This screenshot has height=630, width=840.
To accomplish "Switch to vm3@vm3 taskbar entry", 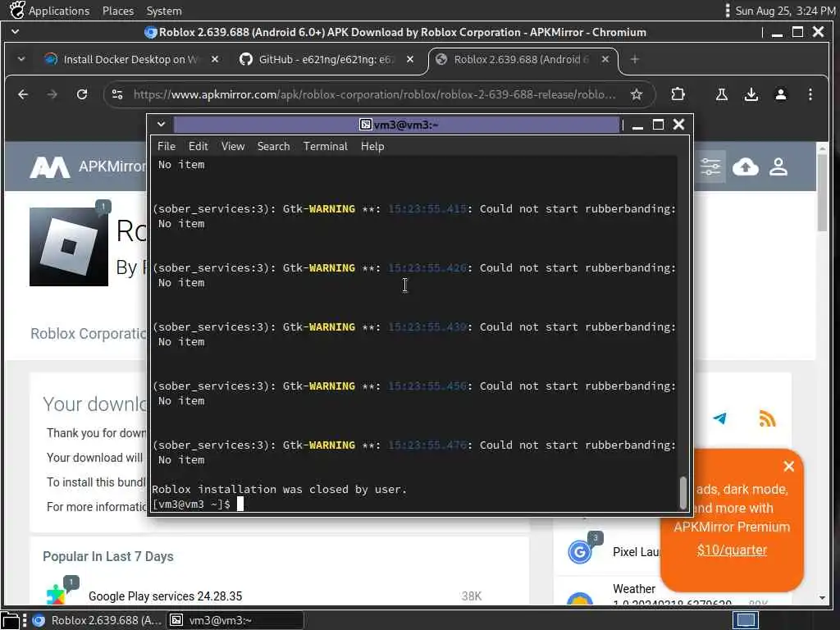I will [235, 620].
